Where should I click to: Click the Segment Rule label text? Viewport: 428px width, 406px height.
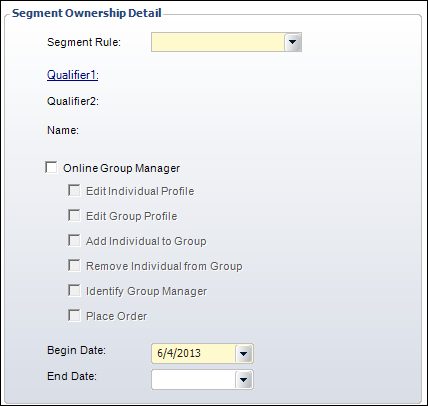pos(84,42)
